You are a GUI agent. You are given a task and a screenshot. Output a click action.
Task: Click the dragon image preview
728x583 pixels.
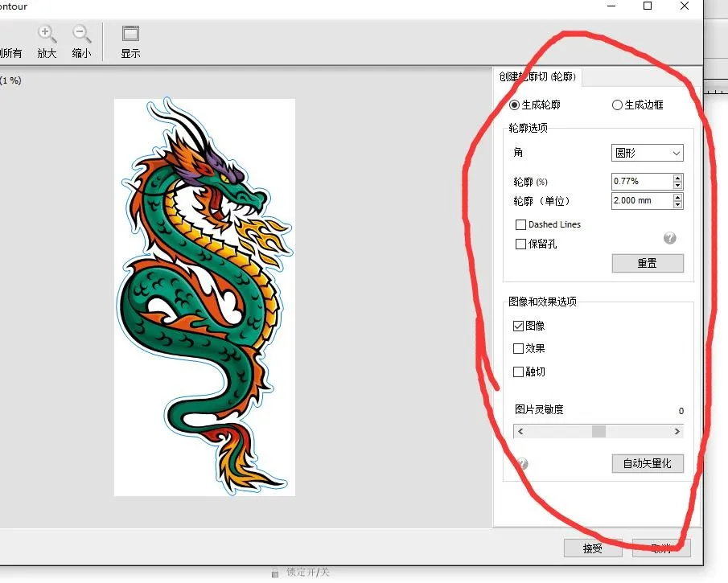205,297
